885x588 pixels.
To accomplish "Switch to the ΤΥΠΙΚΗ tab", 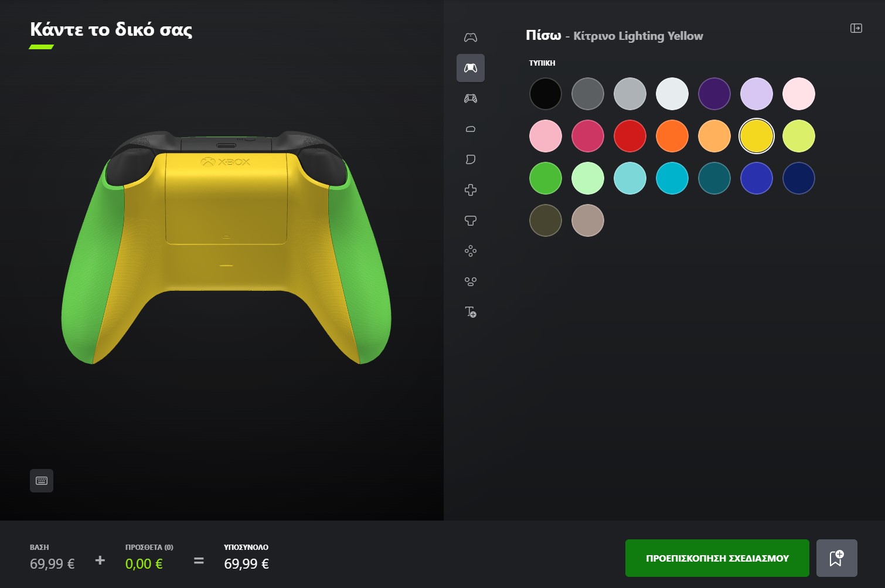I will click(x=542, y=63).
